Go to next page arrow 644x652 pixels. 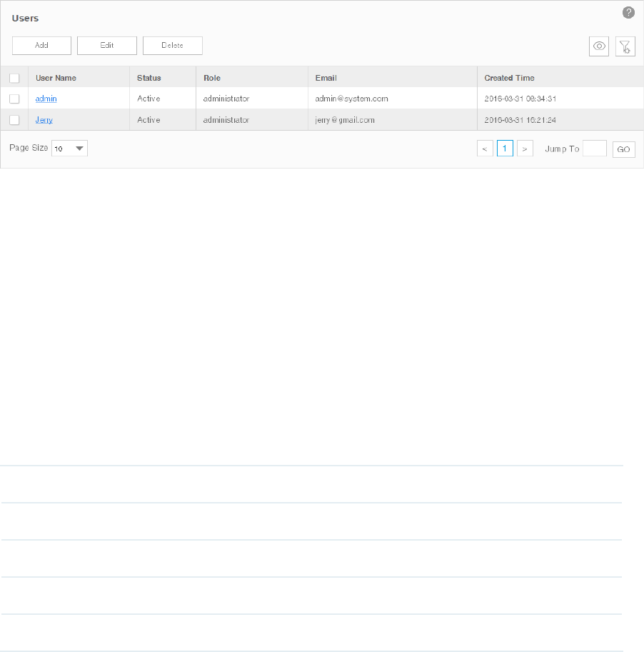(x=525, y=149)
